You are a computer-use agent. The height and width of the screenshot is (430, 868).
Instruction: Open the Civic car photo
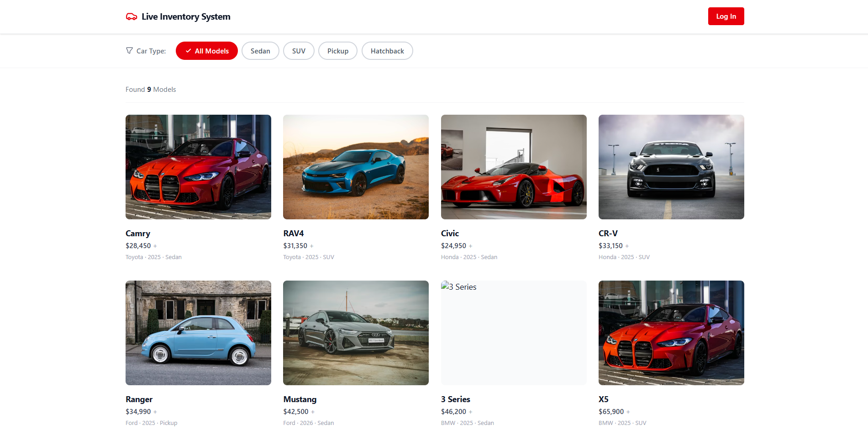514,167
